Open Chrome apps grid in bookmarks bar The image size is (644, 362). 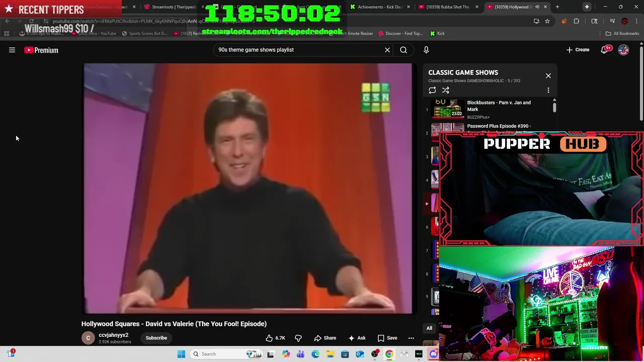pos(7,33)
